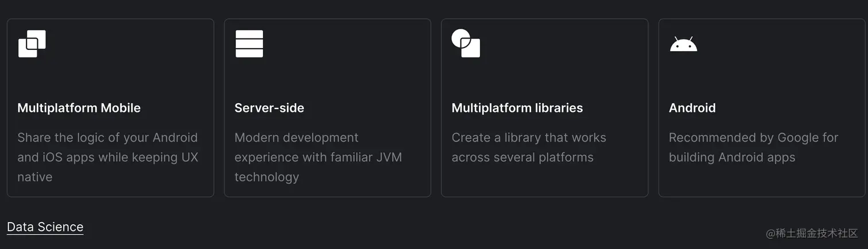Screen dimensions: 868x249
Task: Select the Android card
Action: click(761, 108)
